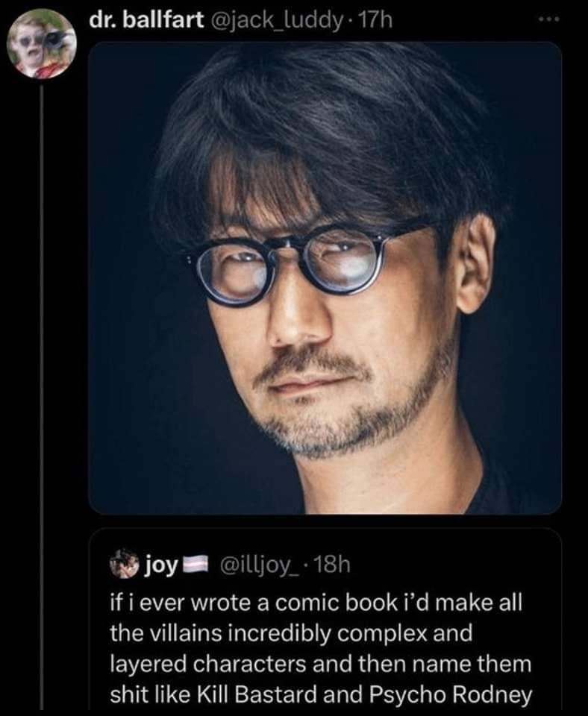This screenshot has height=716, width=588.
Task: Expand the attached portrait photo
Action: click(x=325, y=277)
